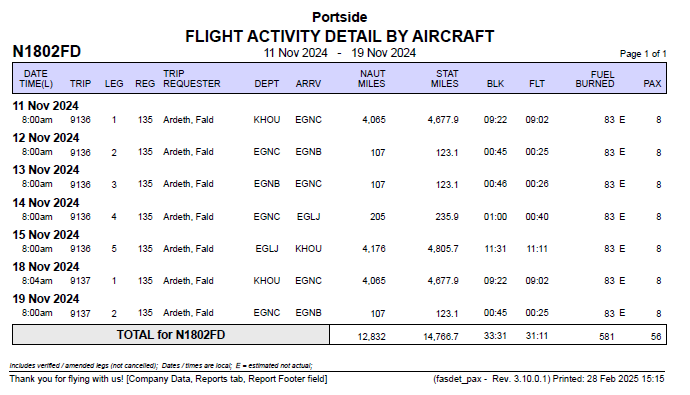
Task: Click the N1802FD aircraft tail number heading
Action: coord(47,51)
